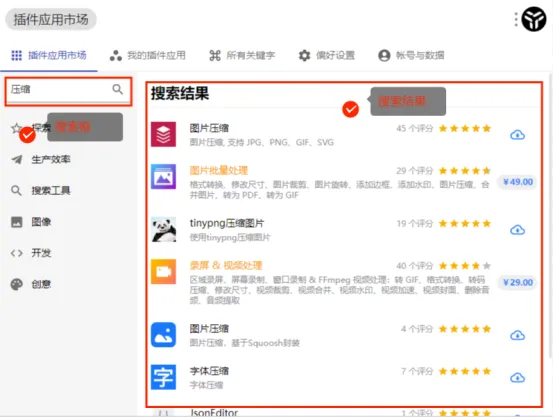Image resolution: width=554 pixels, height=418 pixels.
Task: Click the 45 个评分 star rating
Action: [465, 128]
